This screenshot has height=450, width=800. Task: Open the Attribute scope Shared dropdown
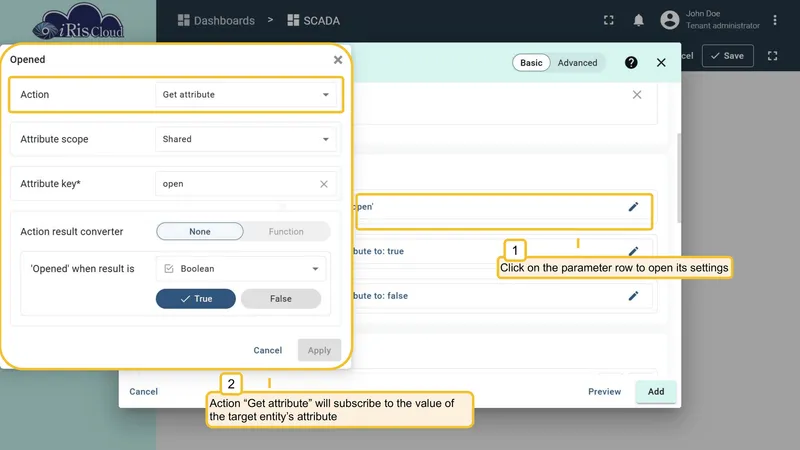point(245,139)
